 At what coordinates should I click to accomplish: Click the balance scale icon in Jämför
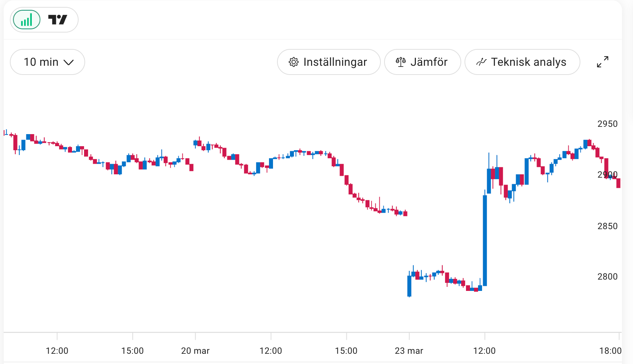click(401, 62)
